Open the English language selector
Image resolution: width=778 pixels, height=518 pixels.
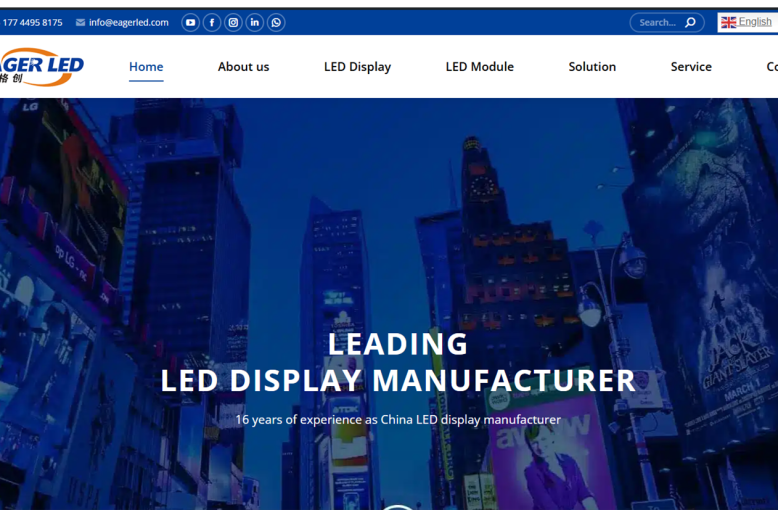click(x=747, y=22)
